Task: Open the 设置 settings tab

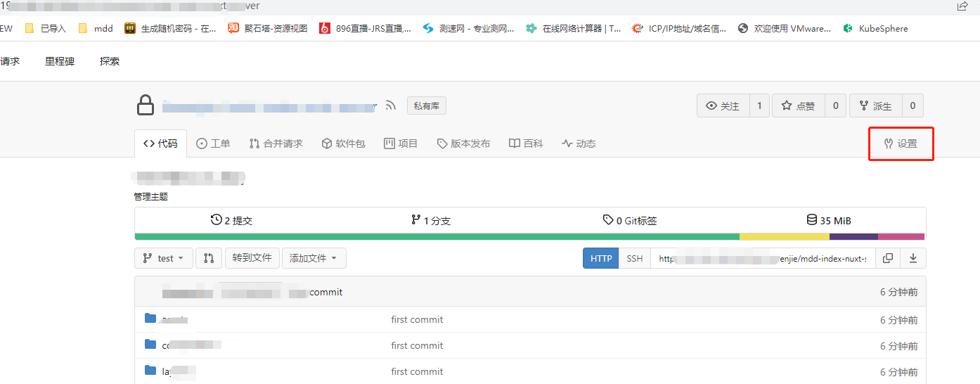Action: [x=901, y=143]
